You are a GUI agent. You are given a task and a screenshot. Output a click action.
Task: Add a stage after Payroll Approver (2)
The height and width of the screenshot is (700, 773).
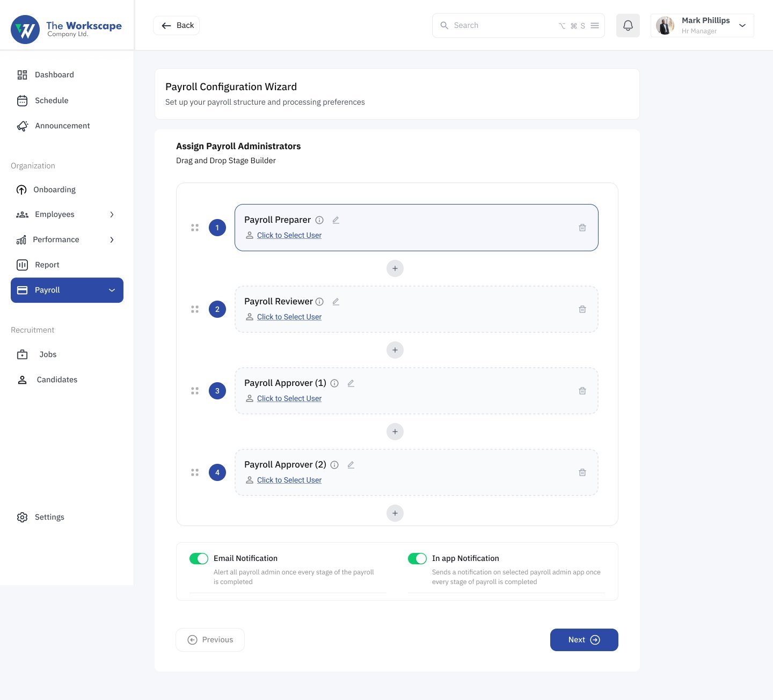[395, 513]
